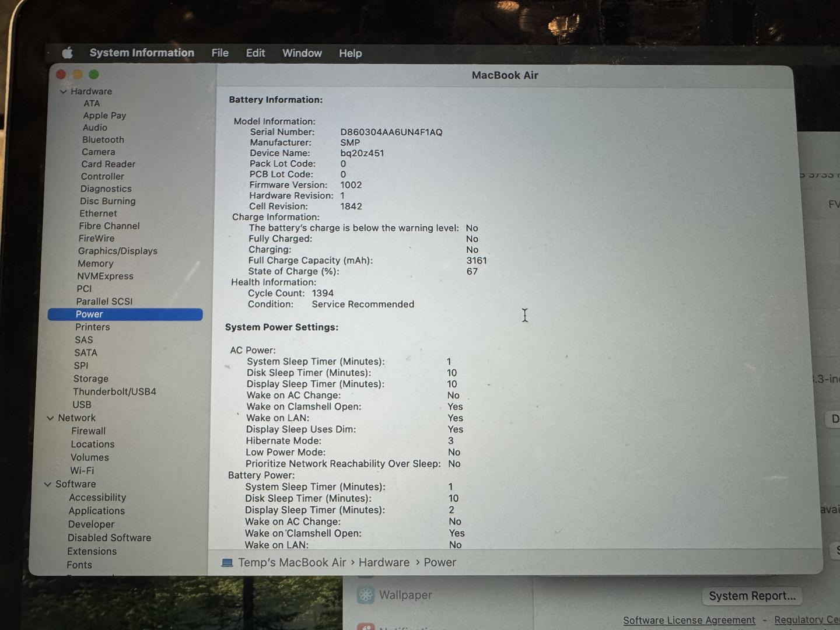
Task: Click the cycle count value 1394
Action: [x=323, y=293]
